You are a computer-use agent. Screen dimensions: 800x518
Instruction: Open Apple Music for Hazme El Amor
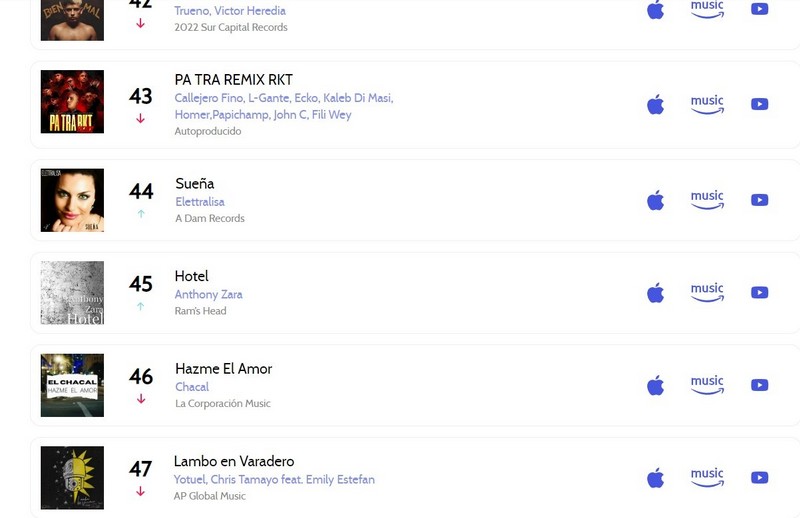tap(656, 385)
